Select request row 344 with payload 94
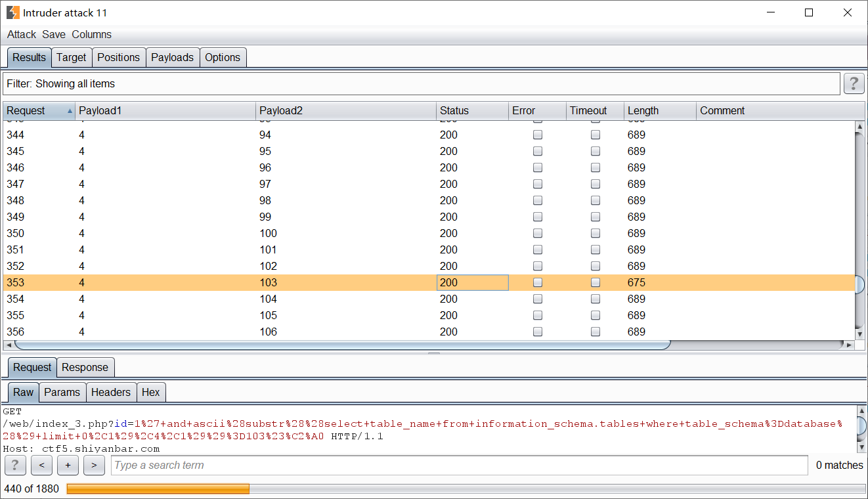Viewport: 868px width, 499px height. click(429, 135)
